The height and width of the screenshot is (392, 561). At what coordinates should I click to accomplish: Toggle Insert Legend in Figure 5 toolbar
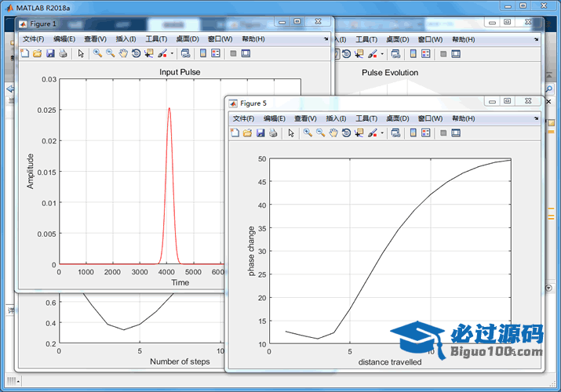click(426, 133)
